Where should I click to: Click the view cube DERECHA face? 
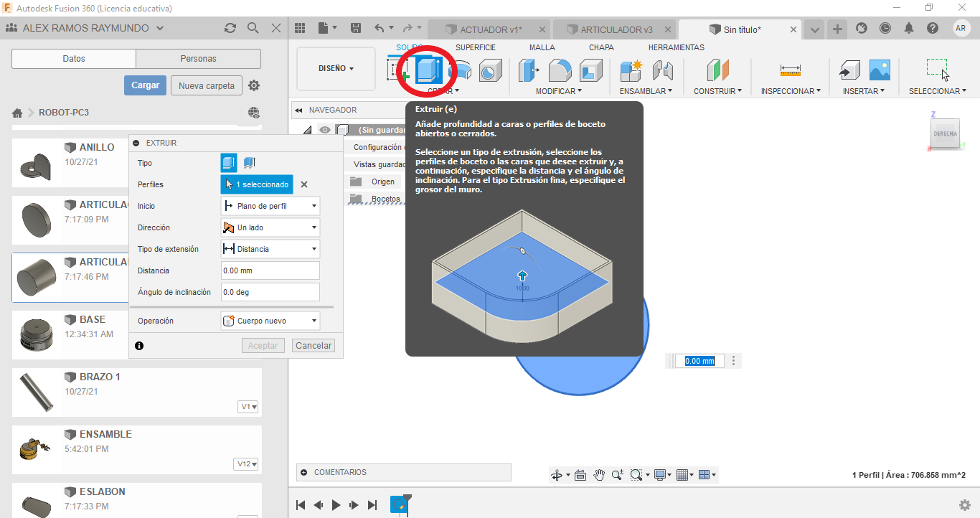click(945, 134)
